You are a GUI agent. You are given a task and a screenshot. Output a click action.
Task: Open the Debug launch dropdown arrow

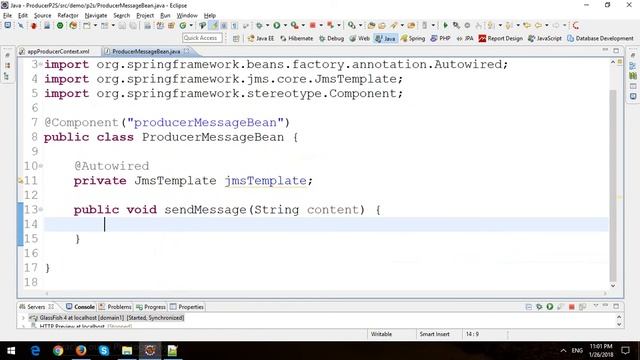[267, 25]
